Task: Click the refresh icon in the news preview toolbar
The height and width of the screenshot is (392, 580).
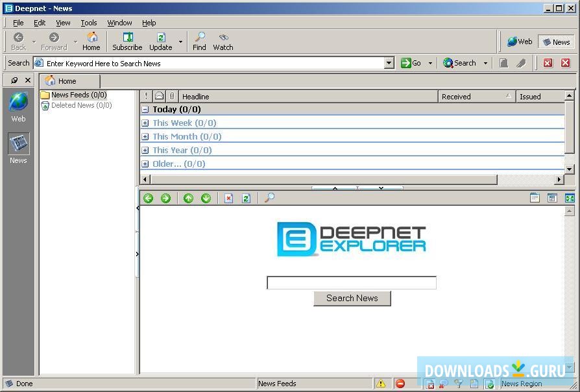Action: [246, 198]
